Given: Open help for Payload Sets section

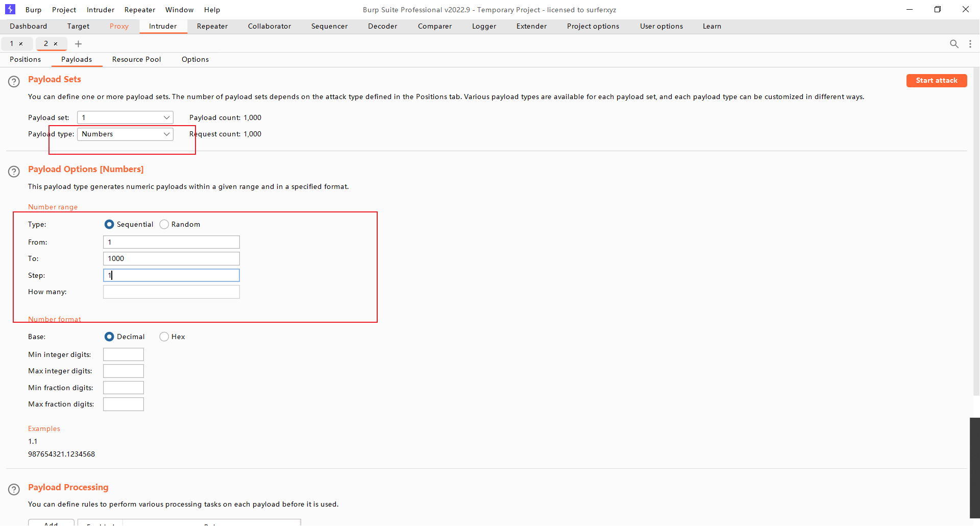Looking at the screenshot, I should (14, 81).
